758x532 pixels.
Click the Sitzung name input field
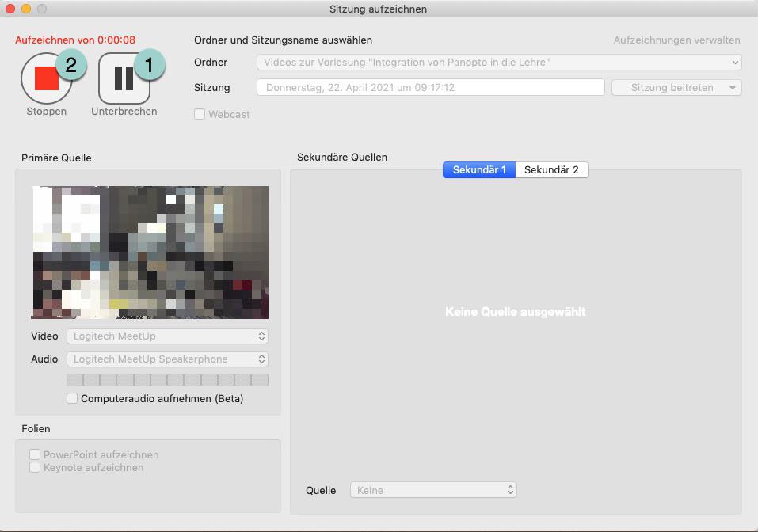coord(430,87)
